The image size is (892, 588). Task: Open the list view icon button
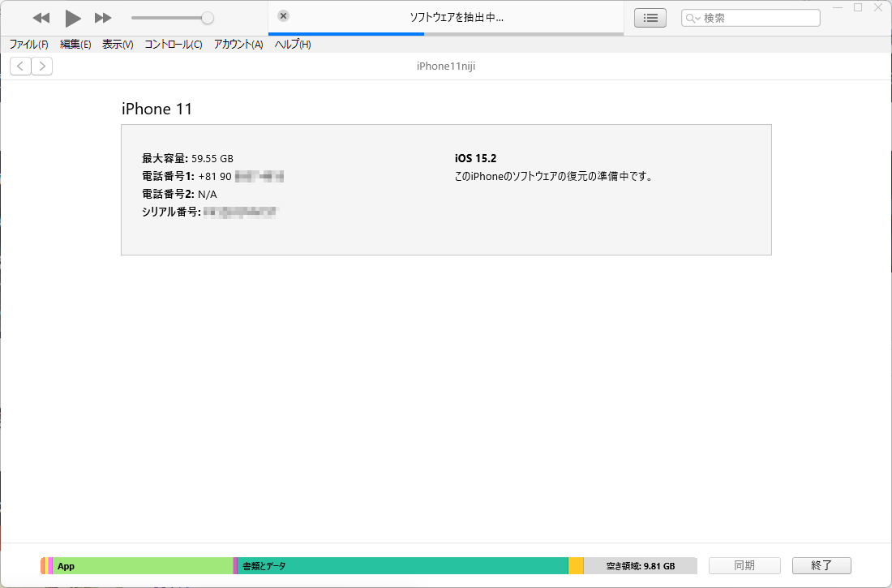(650, 18)
